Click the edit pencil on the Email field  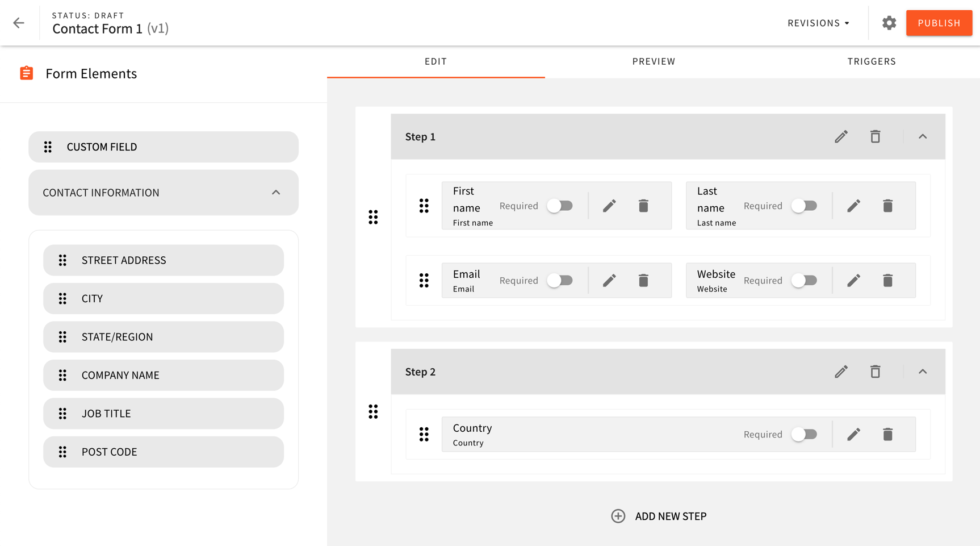click(609, 280)
